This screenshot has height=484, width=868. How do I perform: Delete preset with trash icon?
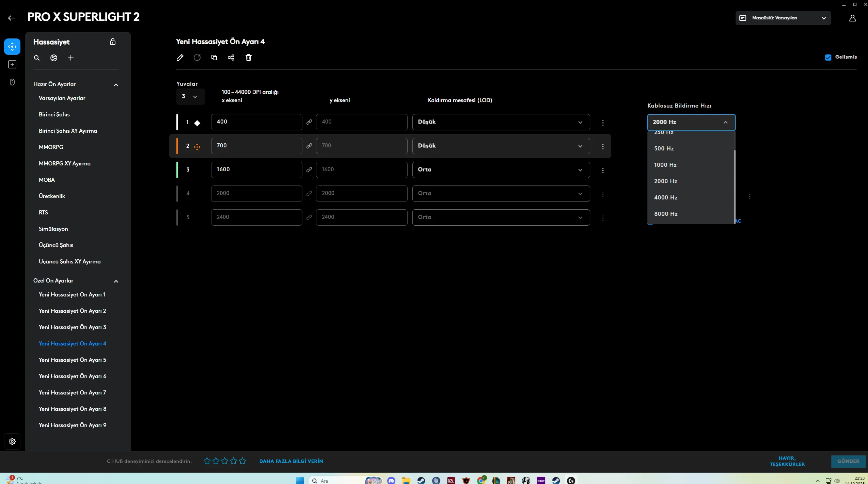coord(249,58)
